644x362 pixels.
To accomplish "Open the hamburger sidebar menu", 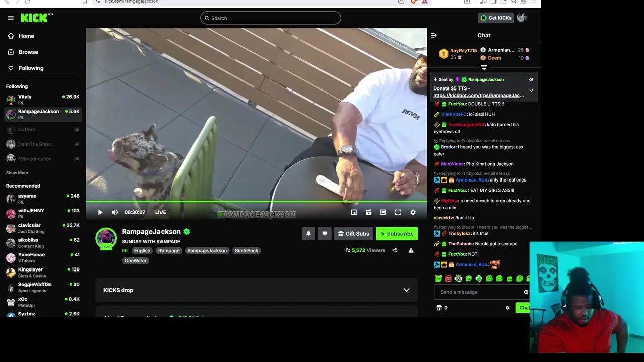I will tap(11, 18).
